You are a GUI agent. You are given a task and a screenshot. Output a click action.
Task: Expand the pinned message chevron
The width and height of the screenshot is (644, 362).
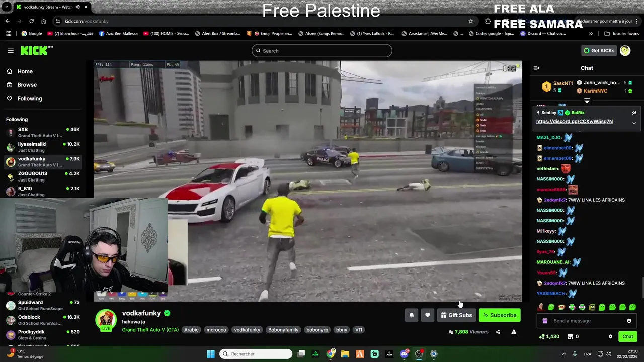tap(634, 123)
